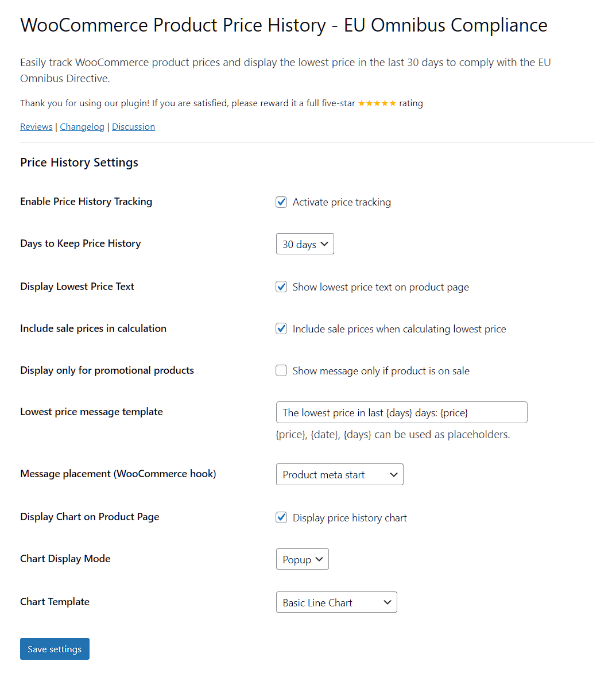Click the lowest price message template field

(401, 413)
